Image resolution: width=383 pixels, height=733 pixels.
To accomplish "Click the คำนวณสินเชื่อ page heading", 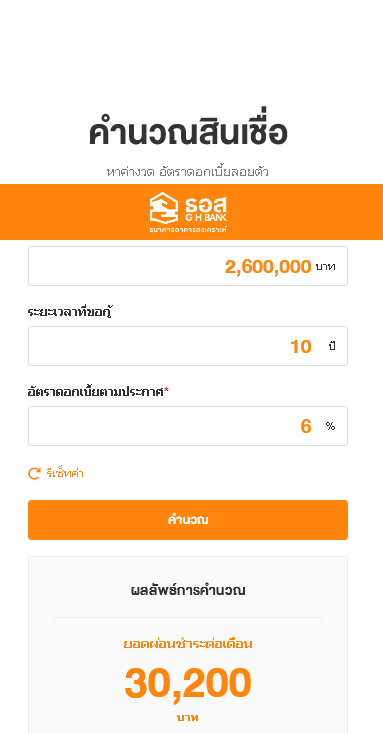I will pyautogui.click(x=188, y=133).
